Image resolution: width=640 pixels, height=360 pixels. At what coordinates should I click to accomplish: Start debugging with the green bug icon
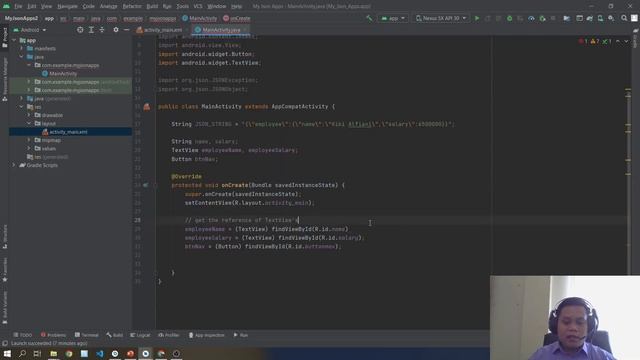[x=509, y=18]
